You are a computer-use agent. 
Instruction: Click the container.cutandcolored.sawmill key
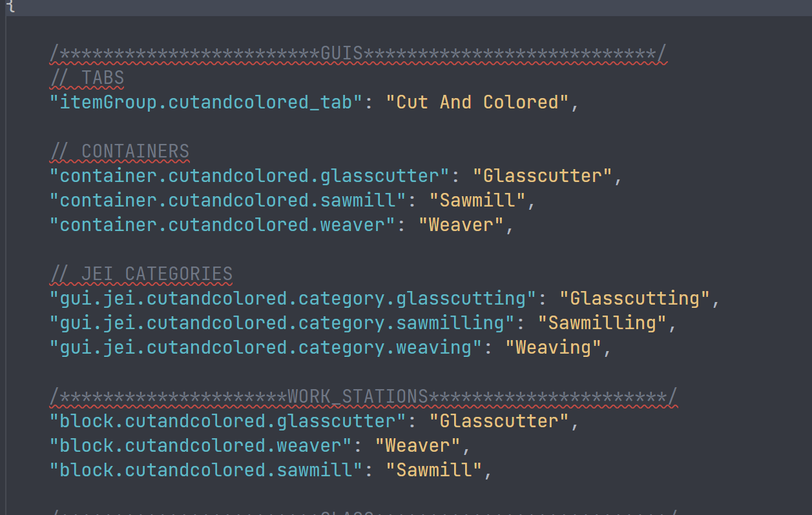(x=227, y=200)
